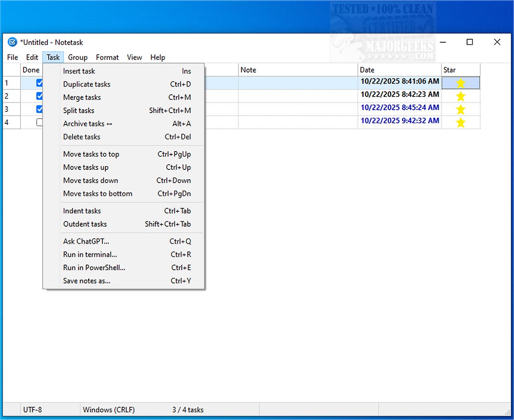Click the star icon in row 2

(460, 96)
